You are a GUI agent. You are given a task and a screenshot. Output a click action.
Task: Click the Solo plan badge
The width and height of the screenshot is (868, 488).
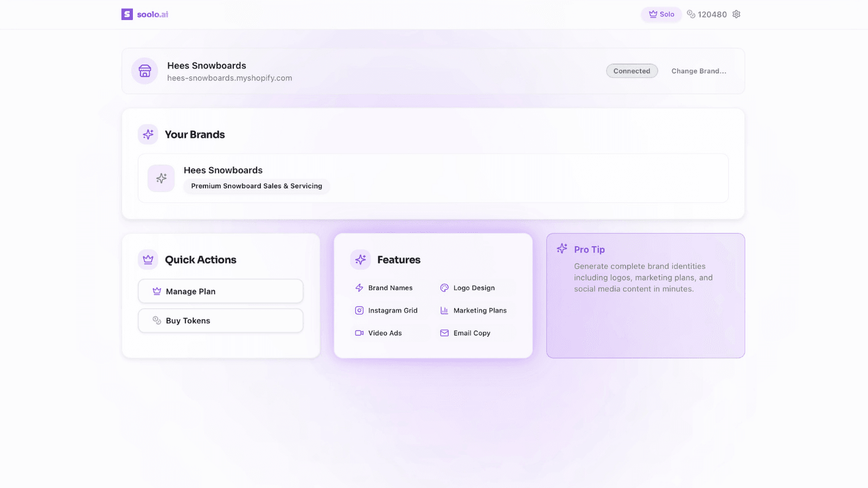coord(661,14)
